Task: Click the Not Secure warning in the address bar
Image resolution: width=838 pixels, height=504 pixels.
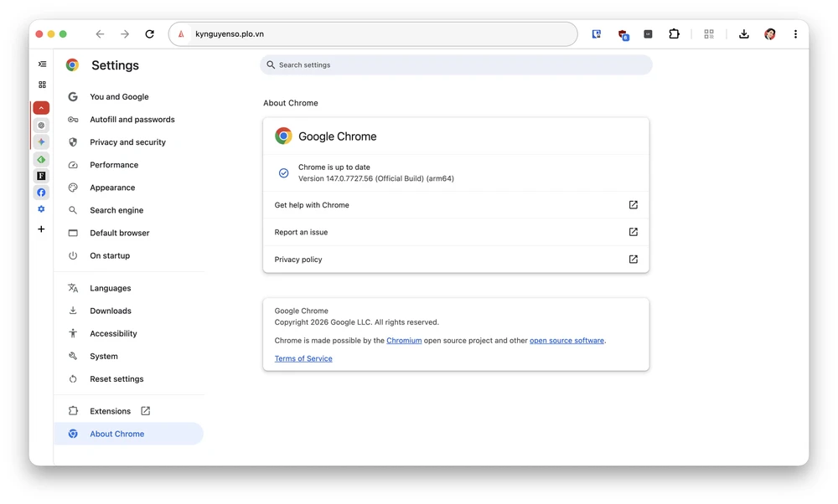Action: pos(180,33)
